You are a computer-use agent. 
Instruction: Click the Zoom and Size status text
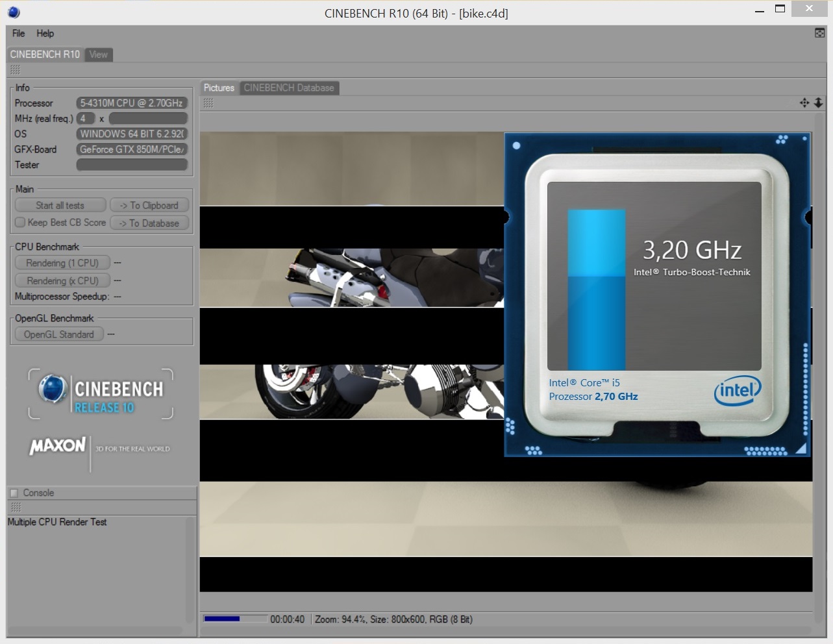(393, 619)
